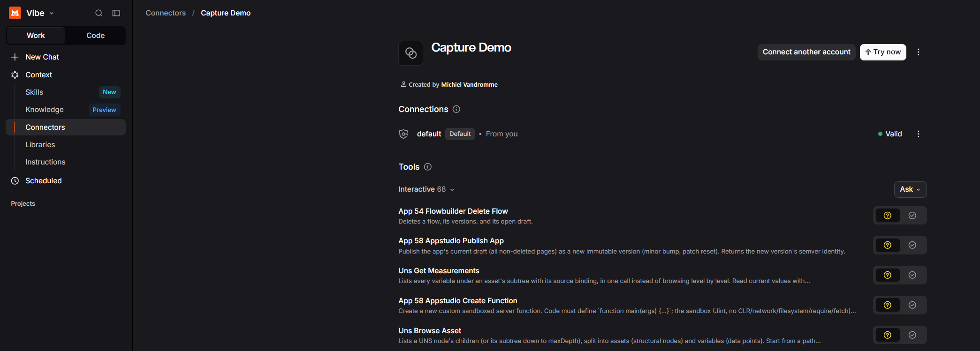Set Create Function tool to always allow (check icon)
Image resolution: width=980 pixels, height=351 pixels.
[912, 305]
